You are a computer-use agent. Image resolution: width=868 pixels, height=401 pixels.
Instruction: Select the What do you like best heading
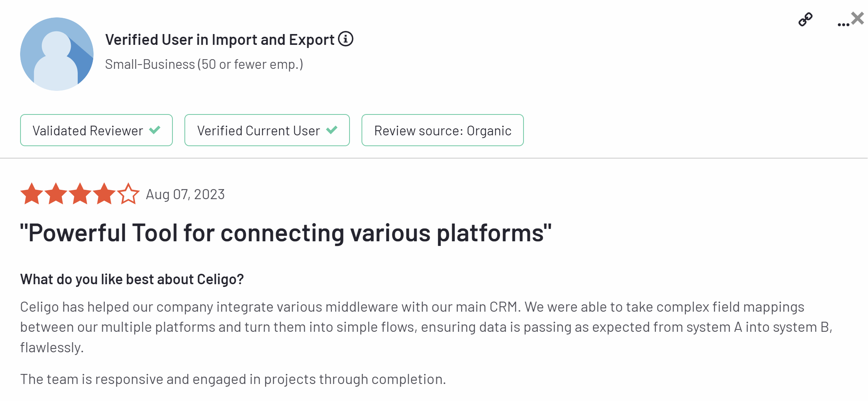(132, 278)
